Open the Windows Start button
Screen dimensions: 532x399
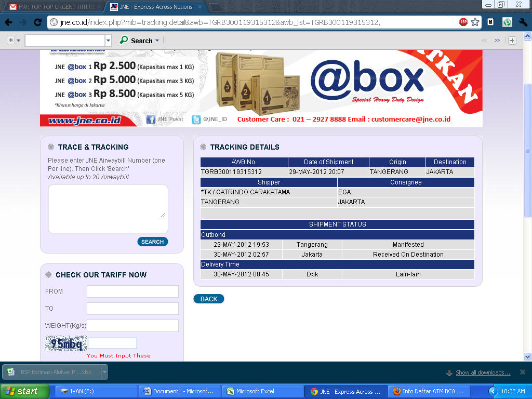[24, 391]
